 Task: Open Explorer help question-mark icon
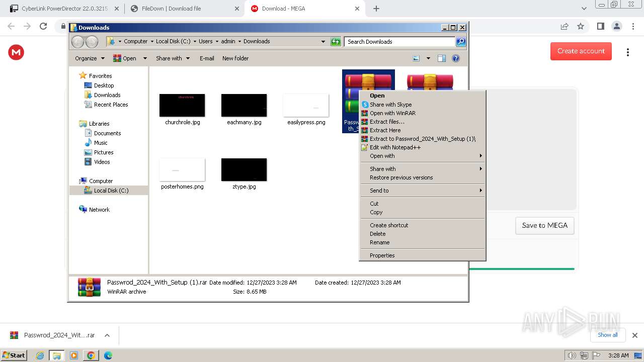(456, 58)
